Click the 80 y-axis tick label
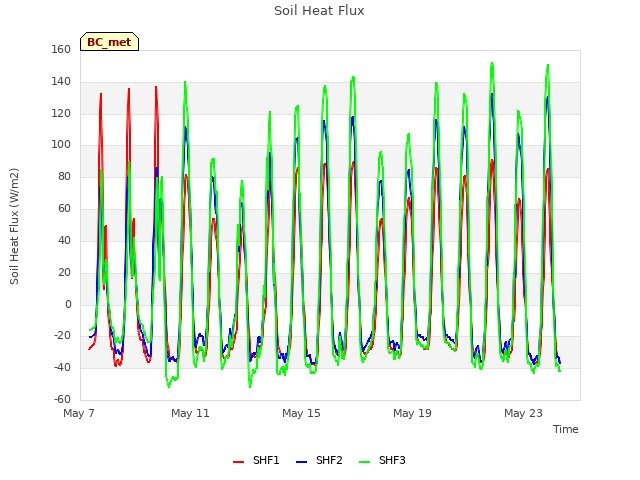Viewport: 640px width, 480px height. [x=64, y=176]
